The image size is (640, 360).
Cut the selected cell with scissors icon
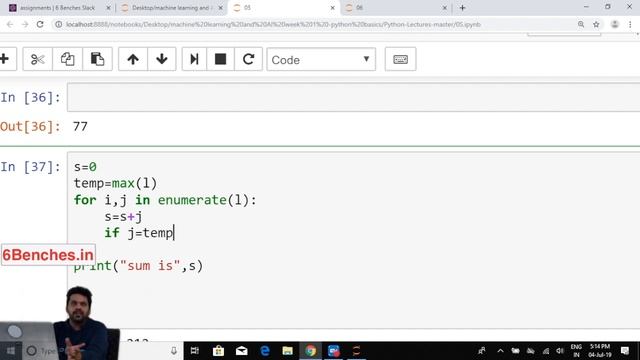point(38,59)
